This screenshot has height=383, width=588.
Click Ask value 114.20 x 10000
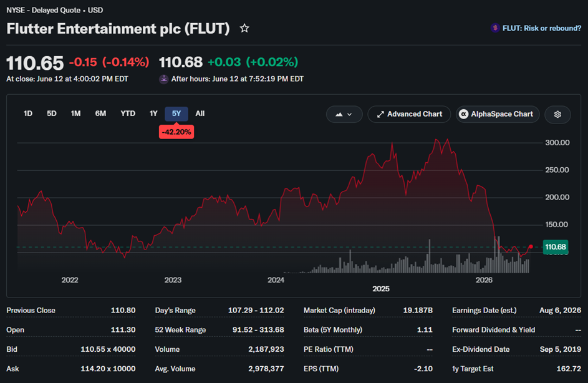tap(108, 369)
